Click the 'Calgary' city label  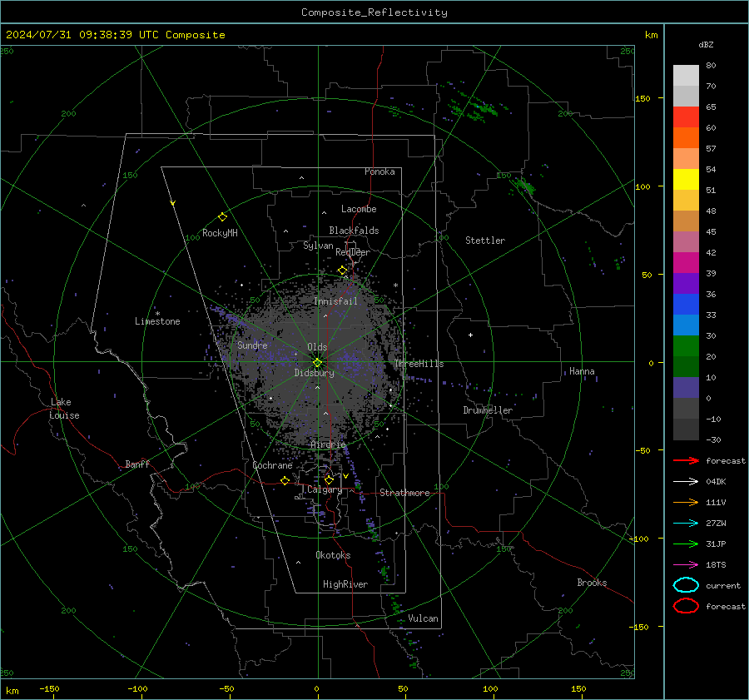point(325,489)
